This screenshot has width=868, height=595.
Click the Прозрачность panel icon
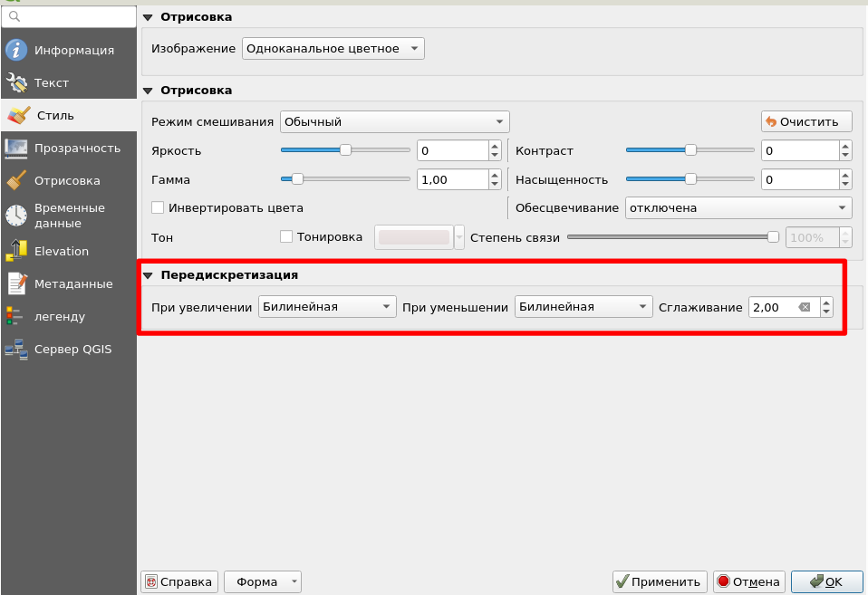(16, 148)
